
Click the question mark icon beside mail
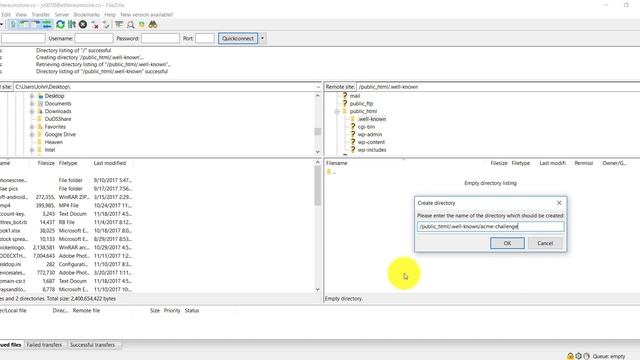click(345, 96)
